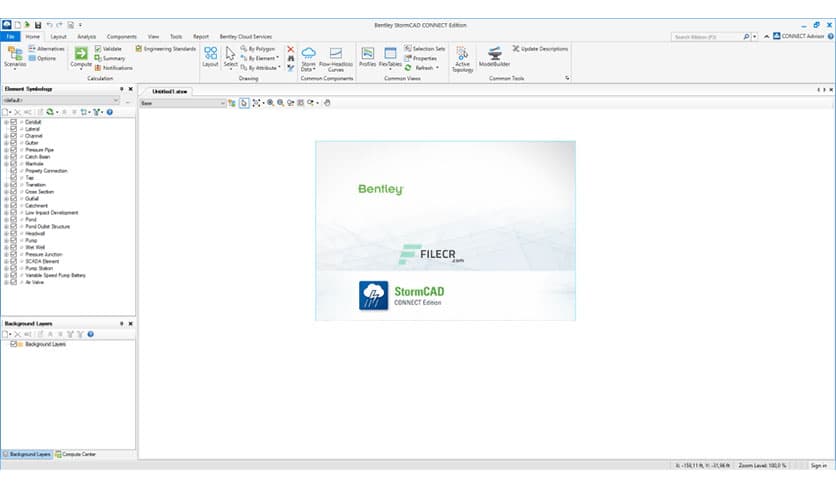Viewport: 836px width, 484px height.
Task: Switch to the Compute Center tab
Action: 75,454
